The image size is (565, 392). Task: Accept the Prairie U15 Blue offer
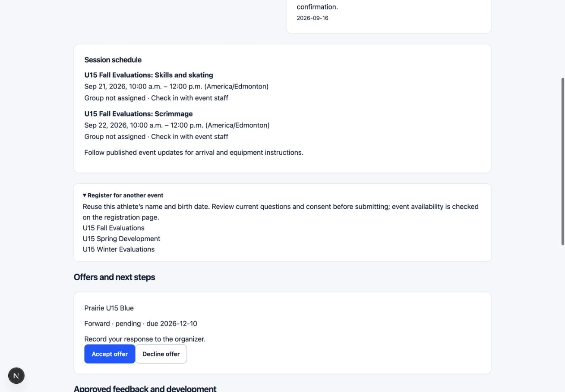[110, 354]
